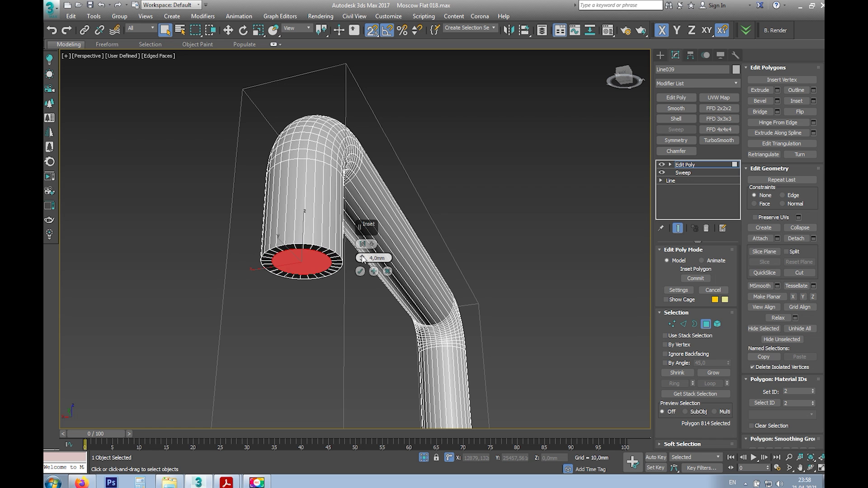Open the Modify panel tab icon

tap(675, 55)
